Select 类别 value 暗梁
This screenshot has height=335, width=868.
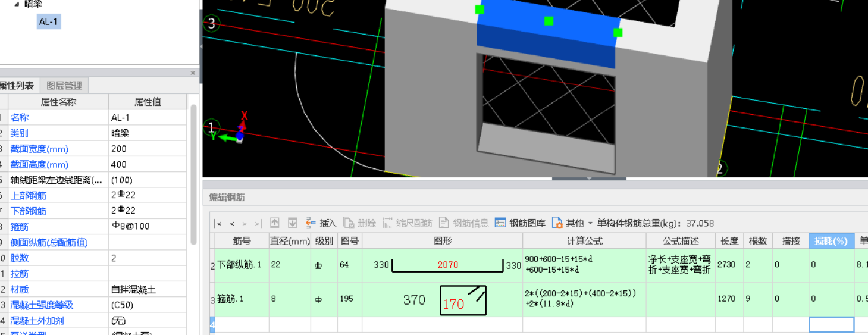tap(148, 133)
